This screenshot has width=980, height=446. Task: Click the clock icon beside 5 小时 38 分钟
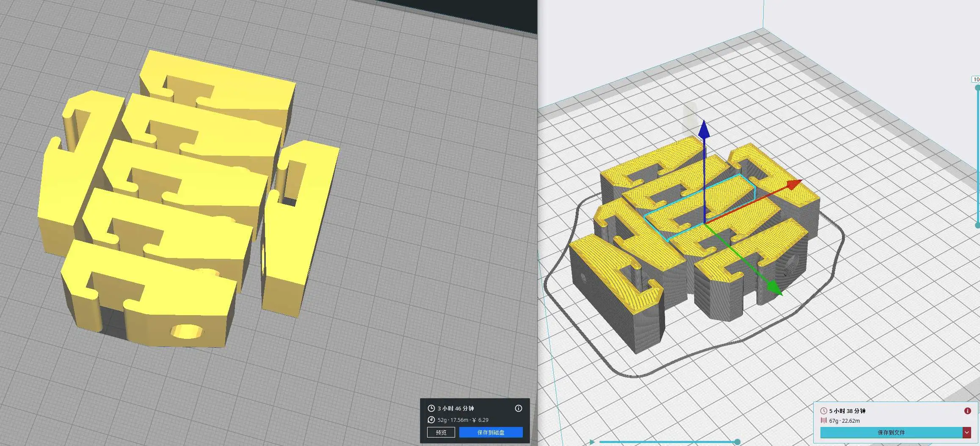(823, 411)
